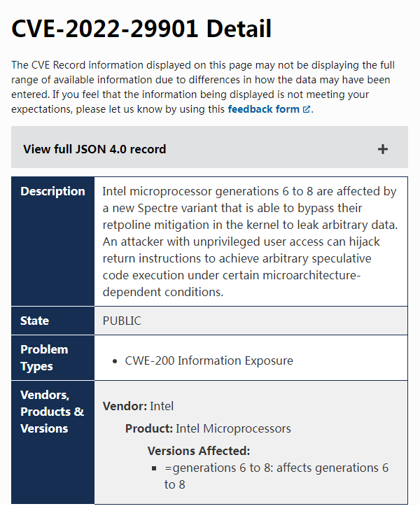Open the feedback form link
The height and width of the screenshot is (511, 420).
(x=269, y=109)
